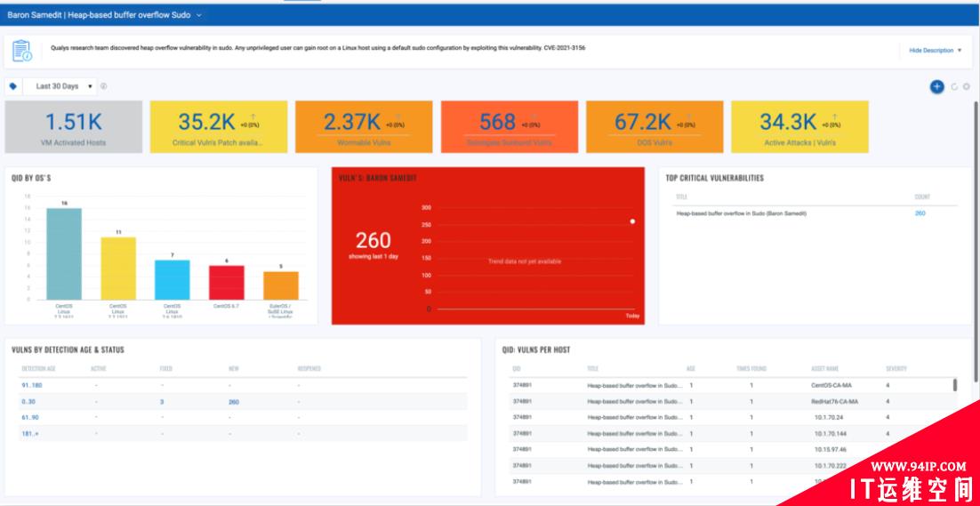The width and height of the screenshot is (980, 506).
Task: Click the blue tag filter icon
Action: 13,86
